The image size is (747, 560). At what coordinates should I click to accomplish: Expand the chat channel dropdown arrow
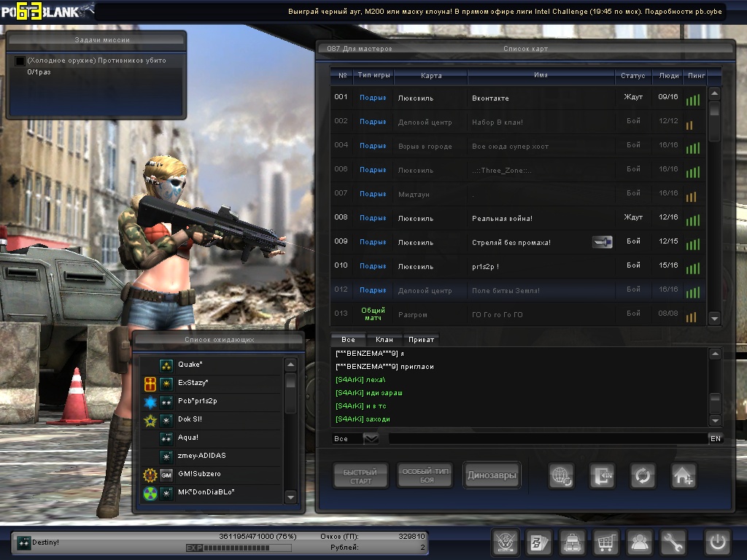371,438
